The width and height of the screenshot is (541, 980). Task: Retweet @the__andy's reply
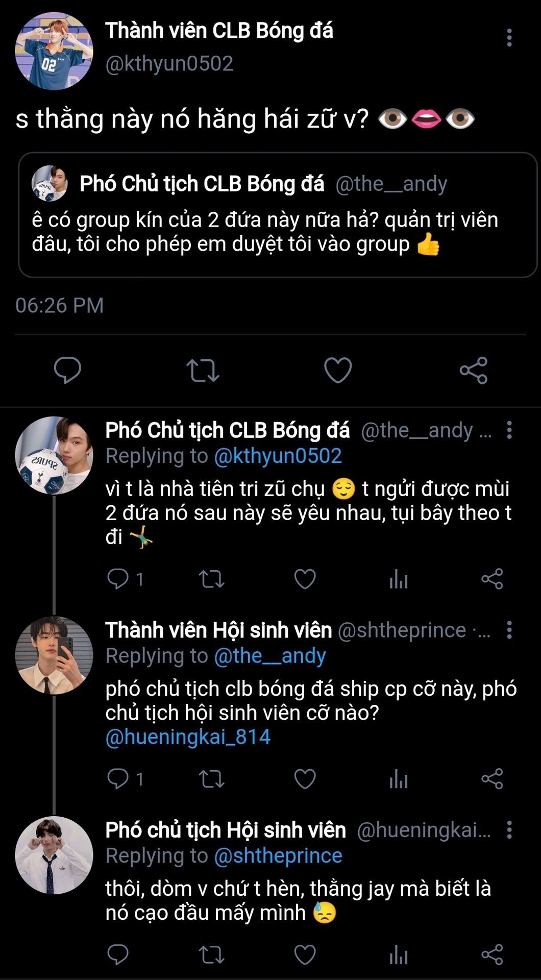tap(211, 579)
